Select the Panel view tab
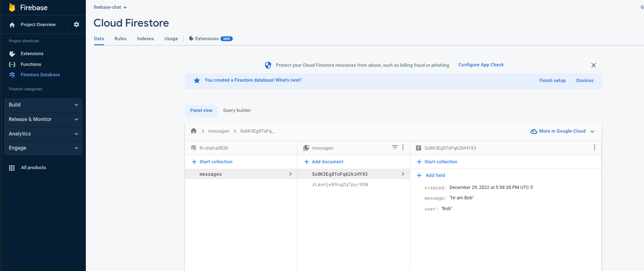This screenshot has width=644, height=271. pyautogui.click(x=201, y=111)
